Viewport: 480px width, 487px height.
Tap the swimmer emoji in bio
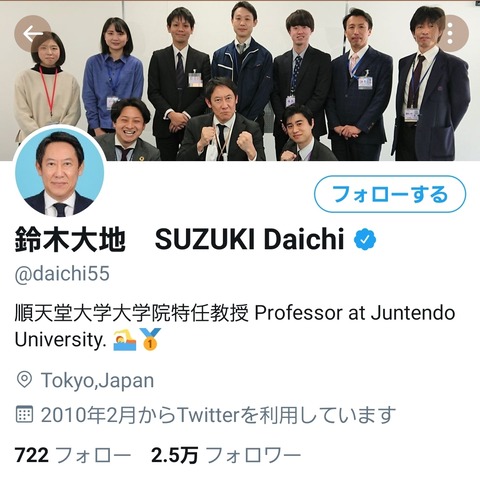(x=125, y=340)
